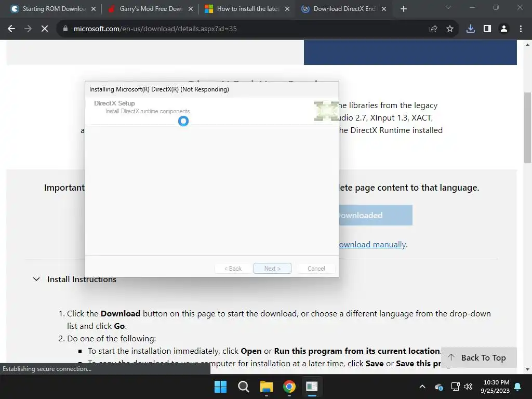This screenshot has height=399, width=532.
Task: Click Back in DirectX Setup dialog
Action: pos(233,269)
